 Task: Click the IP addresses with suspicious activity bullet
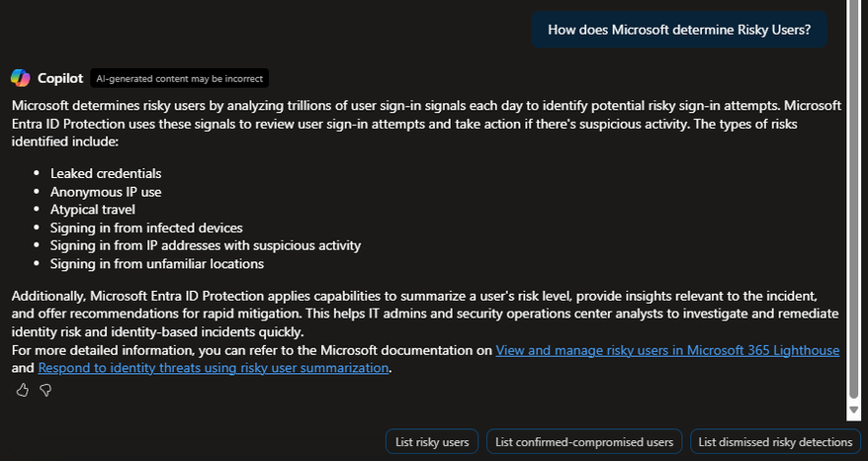206,245
